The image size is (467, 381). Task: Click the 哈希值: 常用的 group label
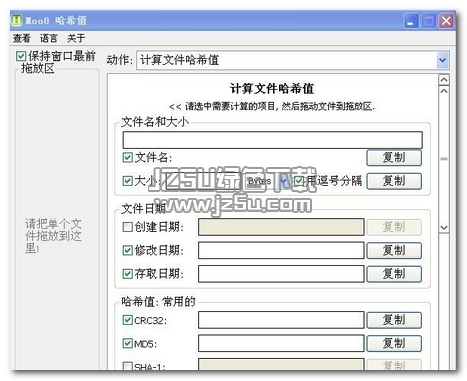158,301
